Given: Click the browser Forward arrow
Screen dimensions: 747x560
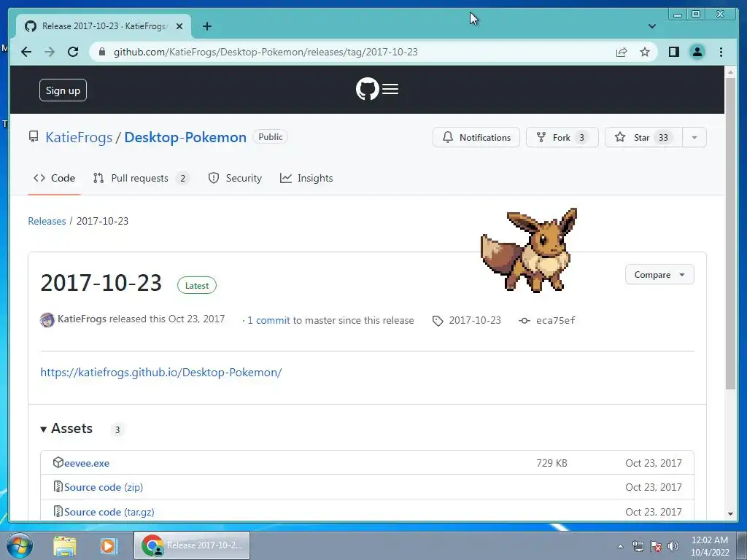Looking at the screenshot, I should (x=50, y=52).
